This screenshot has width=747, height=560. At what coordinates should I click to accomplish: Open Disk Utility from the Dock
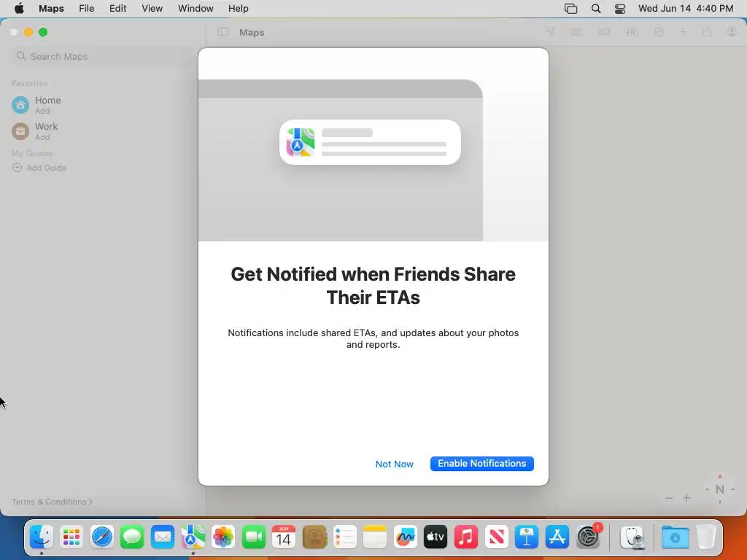632,537
